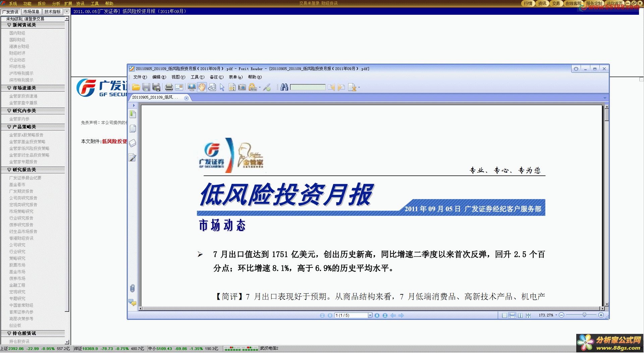Open 宏观类研究报告 item

[x=23, y=205]
